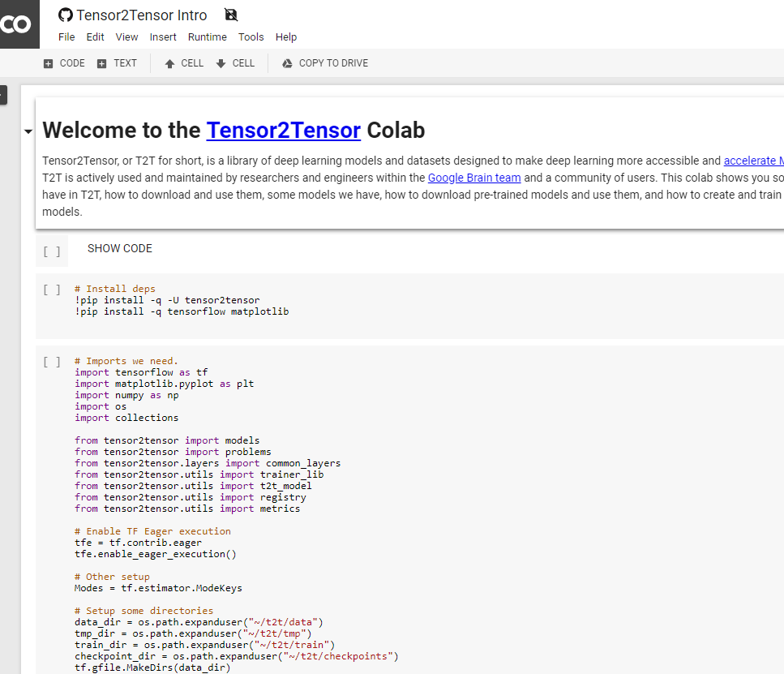Click the 'import common_layers' code line
This screenshot has width=784, height=674.
click(x=208, y=463)
